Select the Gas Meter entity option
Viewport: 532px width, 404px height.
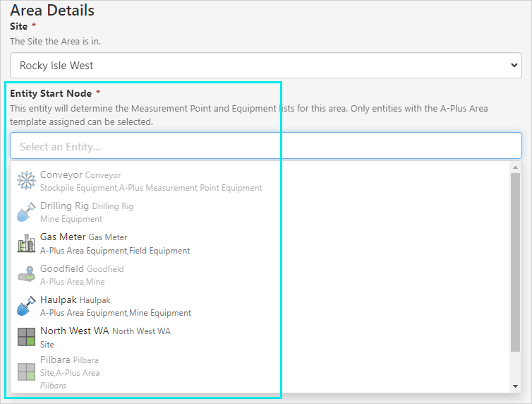(x=63, y=237)
